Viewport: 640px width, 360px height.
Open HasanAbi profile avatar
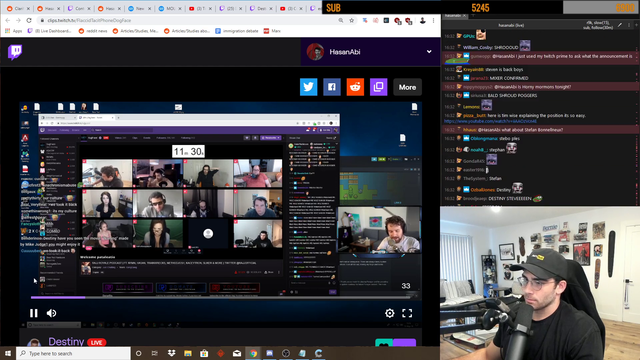315,52
